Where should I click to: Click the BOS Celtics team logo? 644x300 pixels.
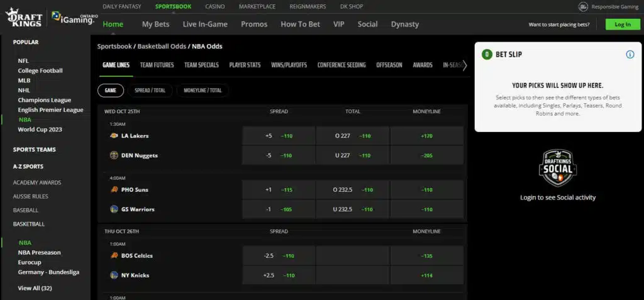point(114,255)
